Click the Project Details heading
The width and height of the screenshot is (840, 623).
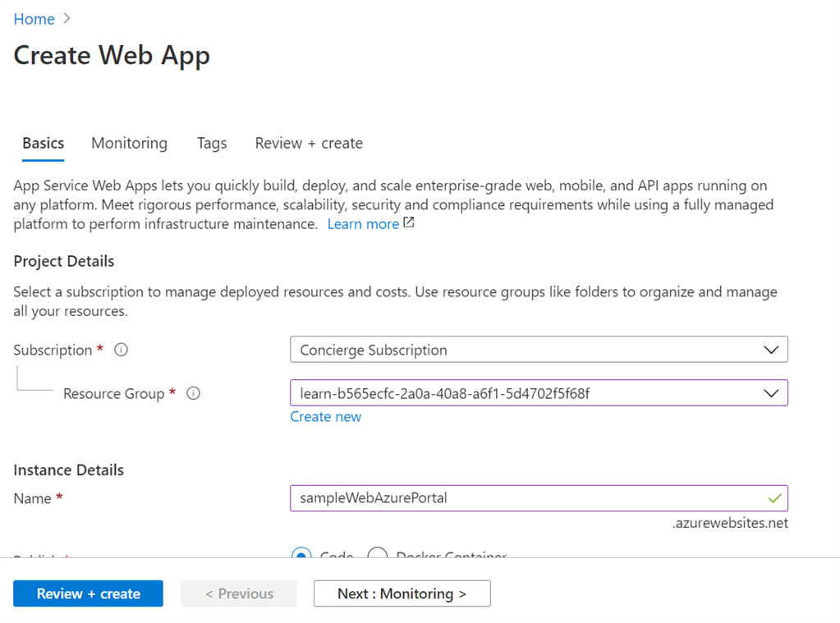pos(64,261)
